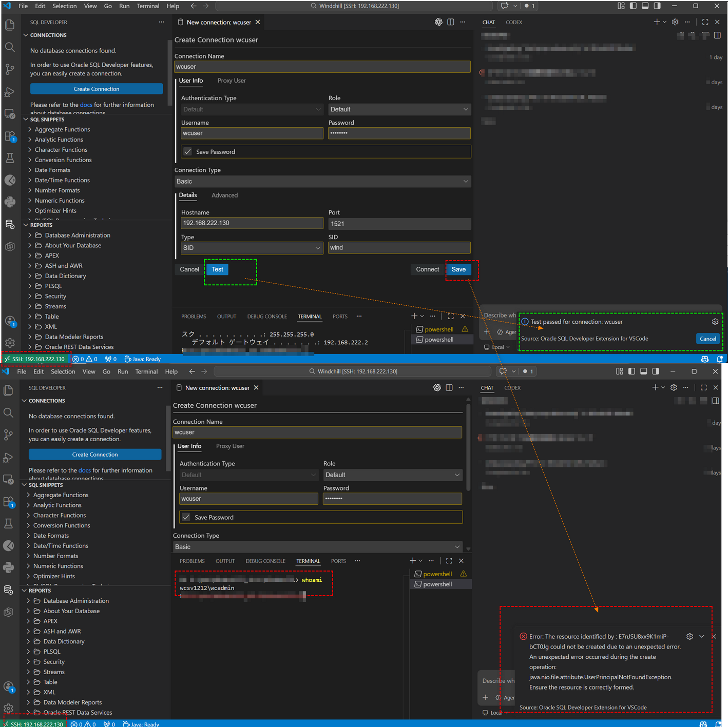Open the Role dropdown in upper form
The width and height of the screenshot is (728, 727).
click(399, 109)
